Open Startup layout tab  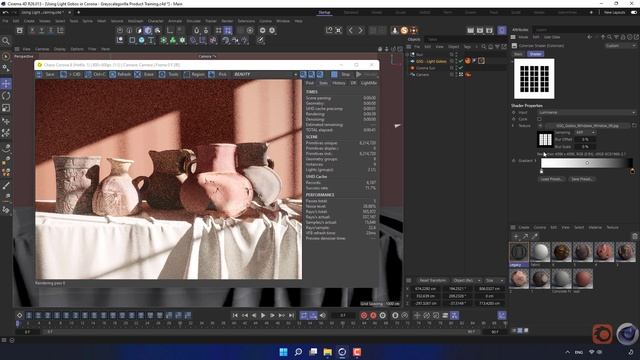(x=324, y=13)
